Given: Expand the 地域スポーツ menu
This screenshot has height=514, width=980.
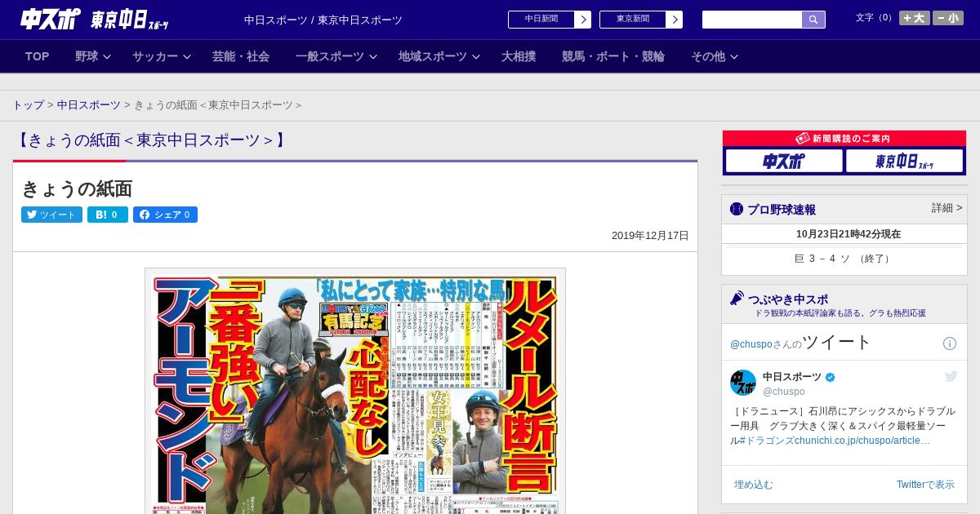Looking at the screenshot, I should pyautogui.click(x=439, y=56).
